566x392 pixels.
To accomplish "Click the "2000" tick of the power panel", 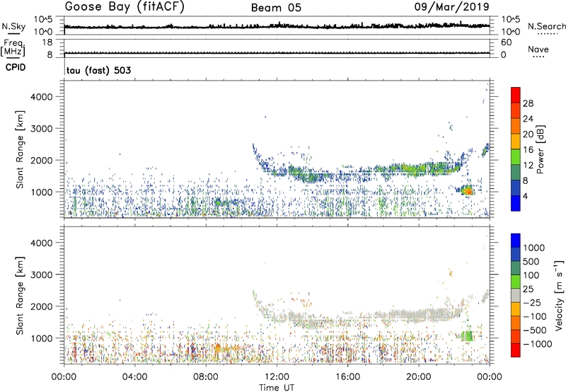I will pyautogui.click(x=42, y=160).
